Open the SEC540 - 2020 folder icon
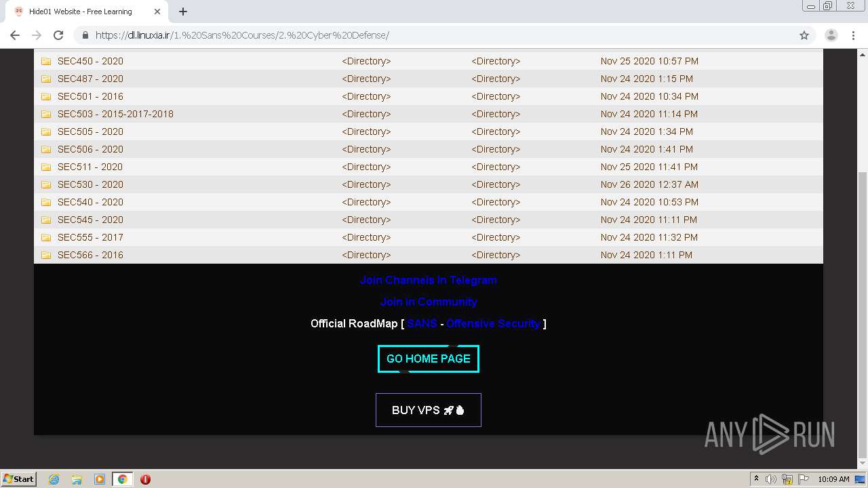This screenshot has height=488, width=868. [x=46, y=202]
